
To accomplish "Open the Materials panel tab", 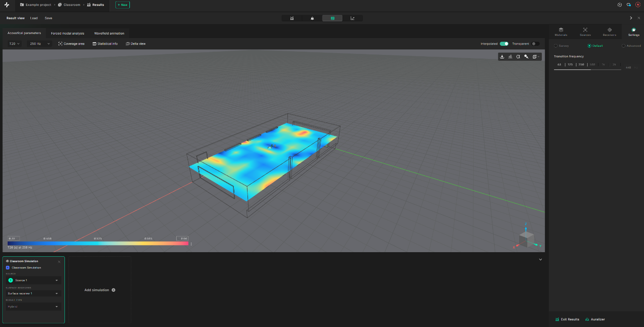I will click(x=561, y=32).
